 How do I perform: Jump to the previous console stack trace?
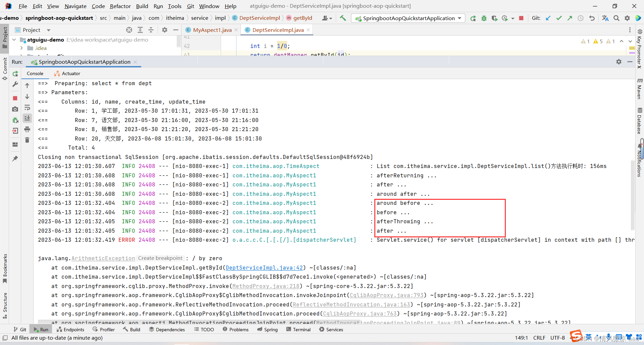tap(27, 85)
